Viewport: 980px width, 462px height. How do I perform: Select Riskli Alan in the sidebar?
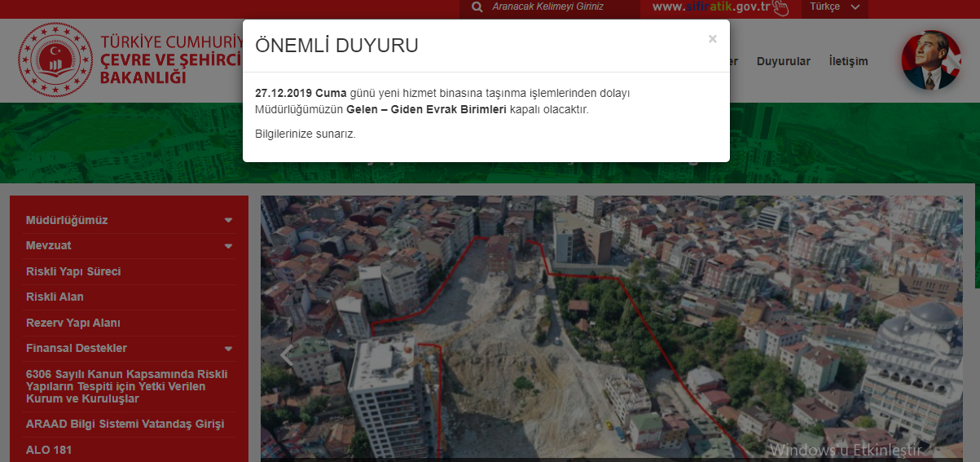click(55, 297)
